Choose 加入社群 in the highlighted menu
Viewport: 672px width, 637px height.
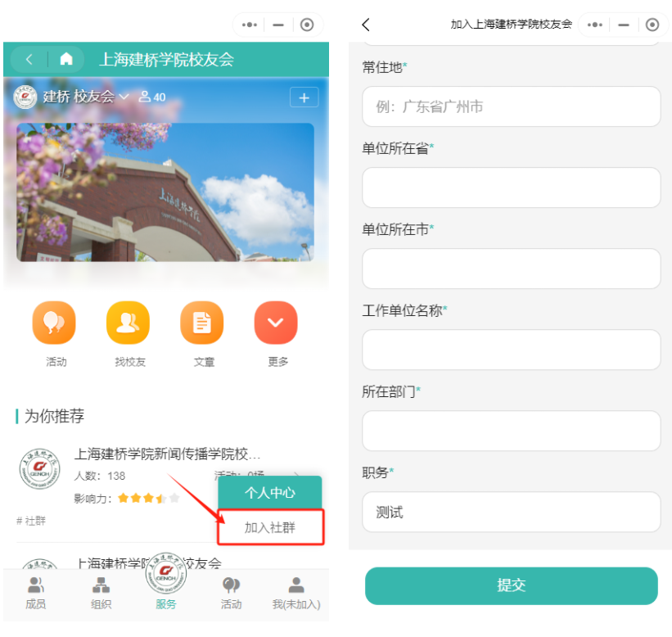click(x=270, y=528)
